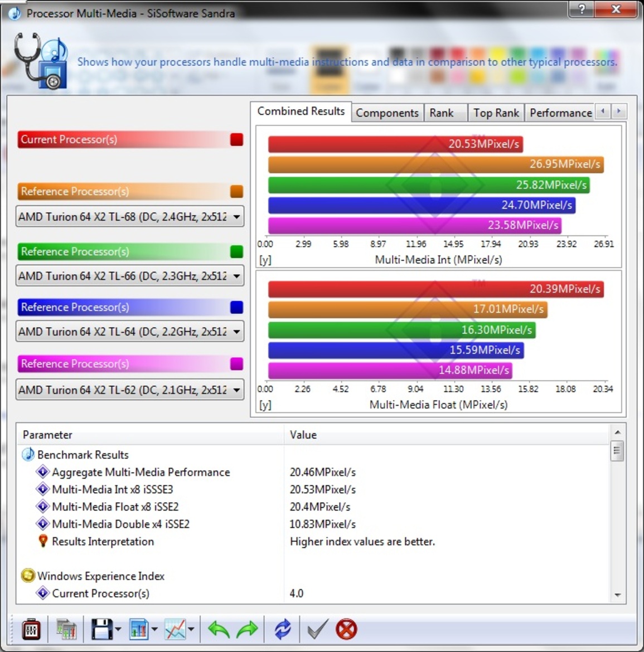644x652 pixels.
Task: Click results list scrollbar down arrow
Action: (x=618, y=595)
